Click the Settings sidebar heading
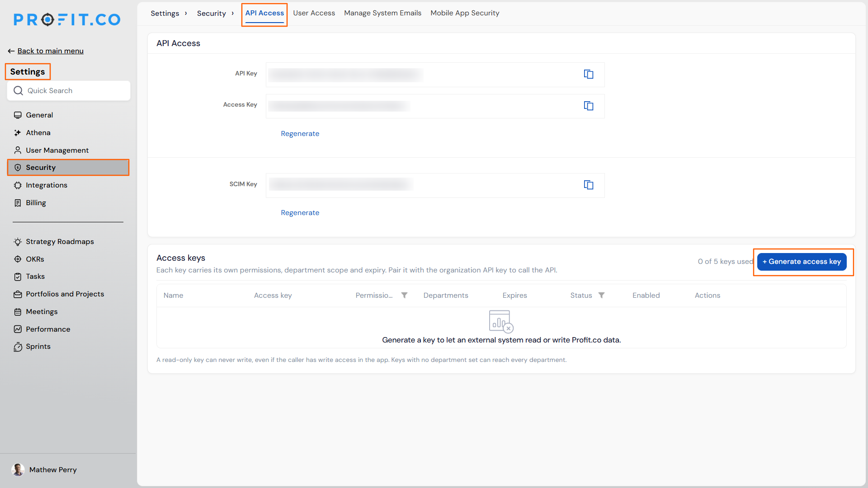Image resolution: width=868 pixels, height=488 pixels. click(28, 72)
